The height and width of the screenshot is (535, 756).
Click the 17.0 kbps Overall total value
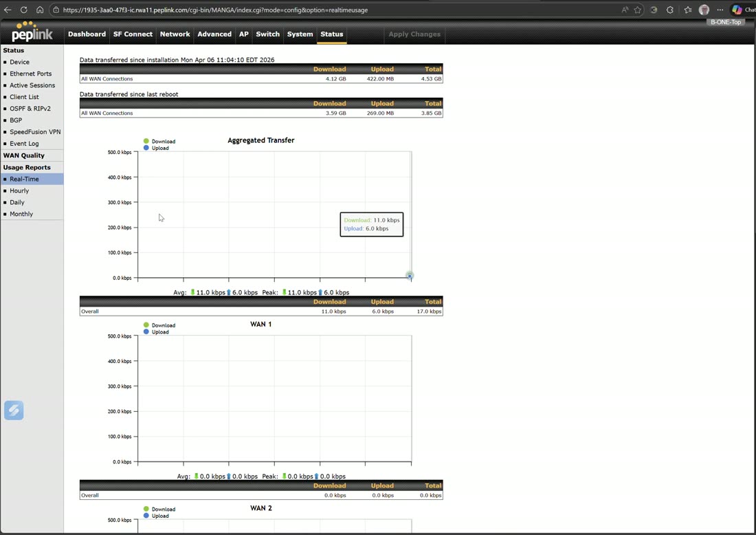(x=429, y=311)
